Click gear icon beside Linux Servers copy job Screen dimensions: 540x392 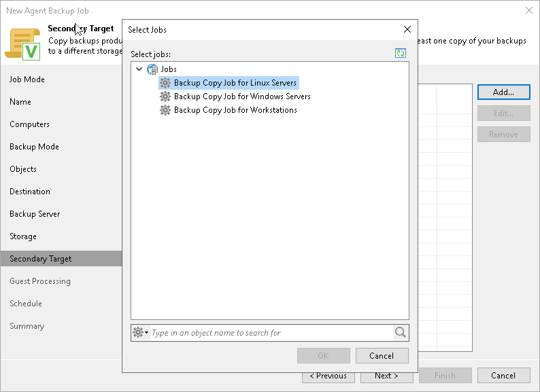coord(165,83)
